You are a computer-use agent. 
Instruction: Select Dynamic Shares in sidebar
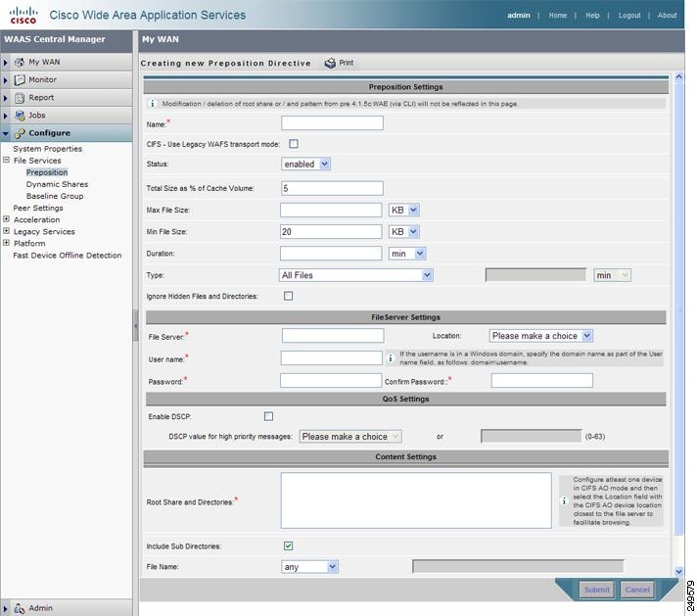(57, 184)
